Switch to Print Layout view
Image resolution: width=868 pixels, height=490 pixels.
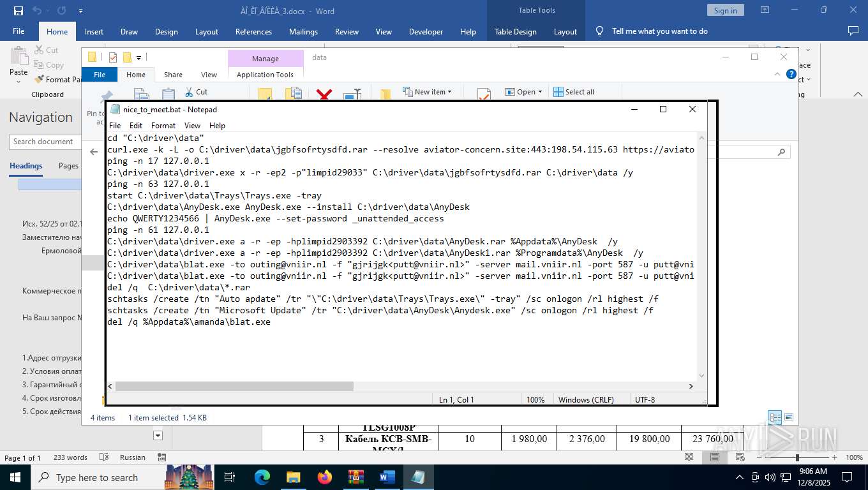pyautogui.click(x=715, y=457)
